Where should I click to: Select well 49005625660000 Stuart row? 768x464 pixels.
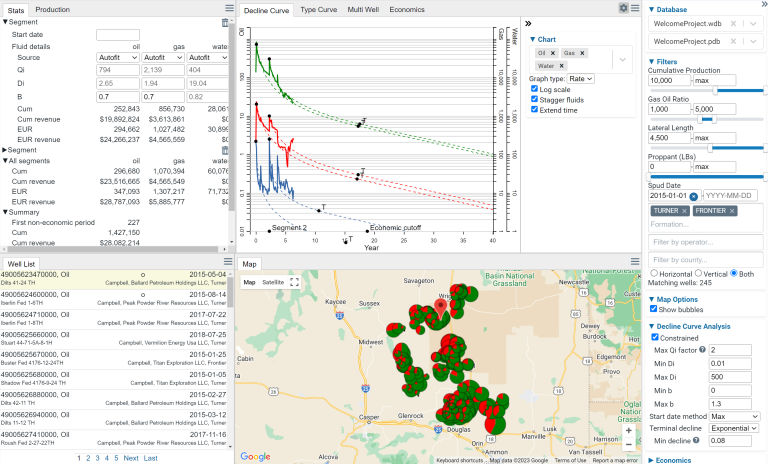coord(114,339)
